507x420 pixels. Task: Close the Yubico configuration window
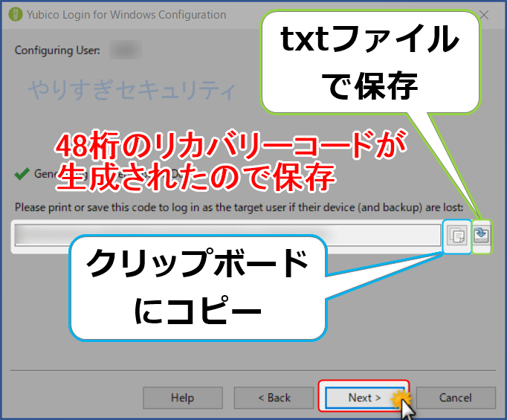484,15
